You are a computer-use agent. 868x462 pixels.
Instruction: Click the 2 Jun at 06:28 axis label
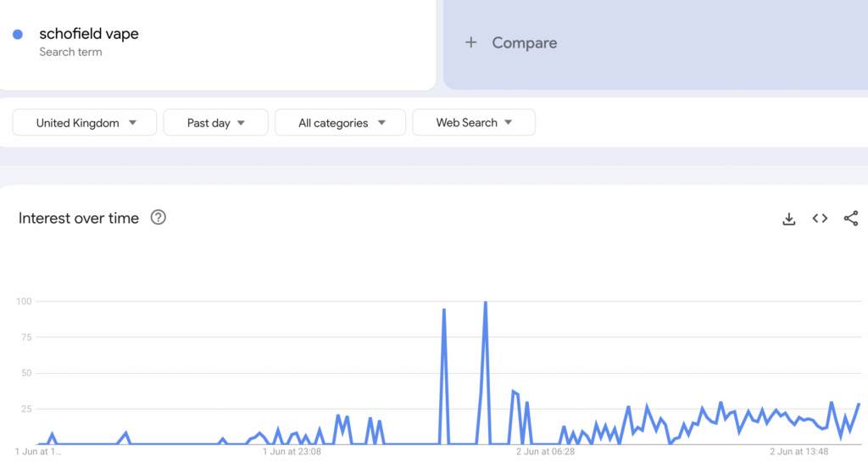(x=546, y=452)
